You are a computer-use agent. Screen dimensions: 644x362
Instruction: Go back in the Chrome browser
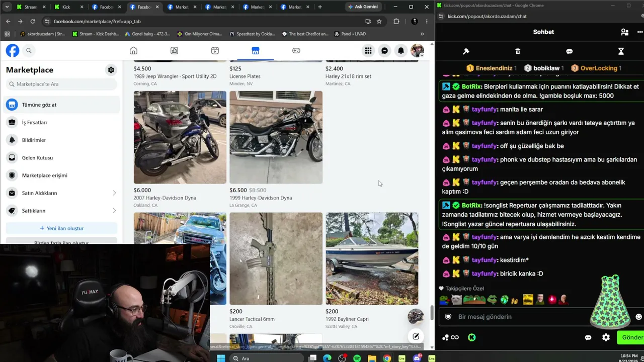(x=8, y=21)
